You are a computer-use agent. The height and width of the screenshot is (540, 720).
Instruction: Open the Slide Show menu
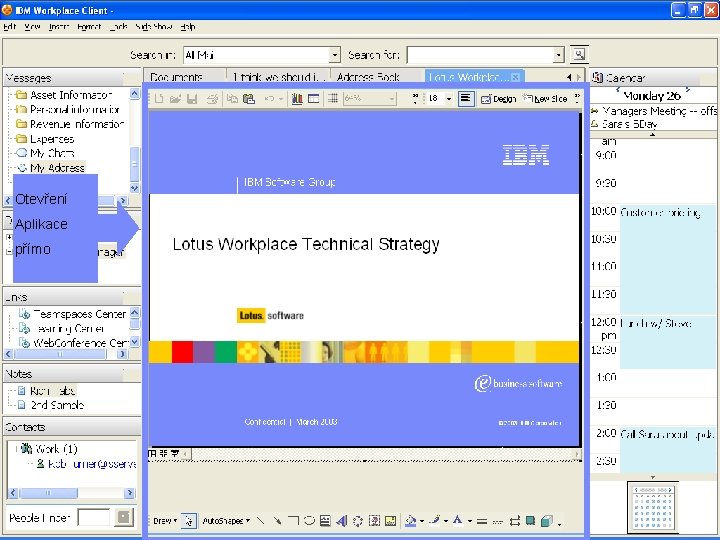pyautogui.click(x=154, y=27)
